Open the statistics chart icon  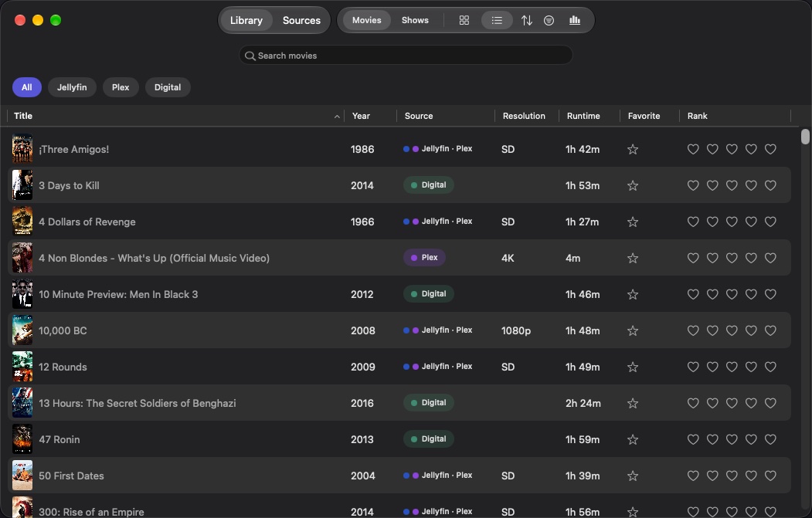point(575,20)
